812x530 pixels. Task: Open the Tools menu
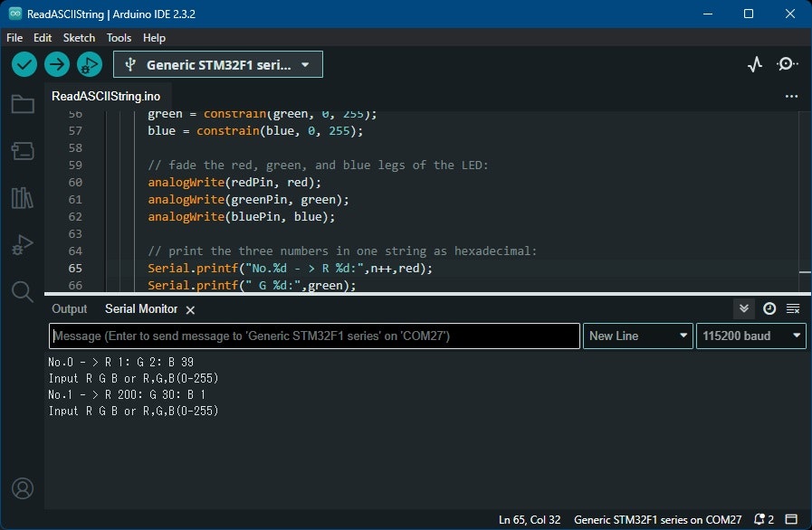coord(119,38)
